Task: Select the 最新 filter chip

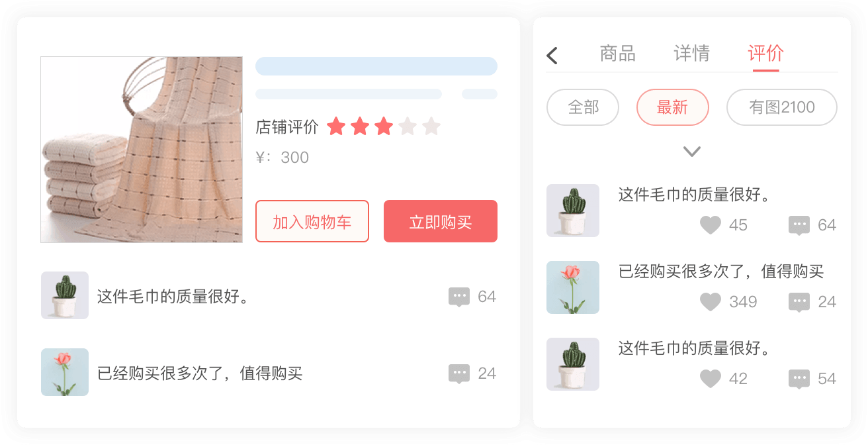Action: pyautogui.click(x=673, y=107)
